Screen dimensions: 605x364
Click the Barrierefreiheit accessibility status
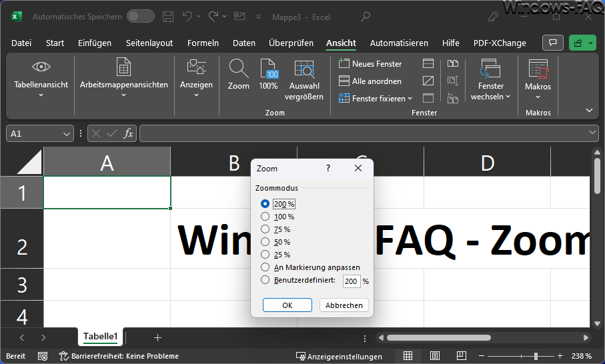[x=119, y=356]
